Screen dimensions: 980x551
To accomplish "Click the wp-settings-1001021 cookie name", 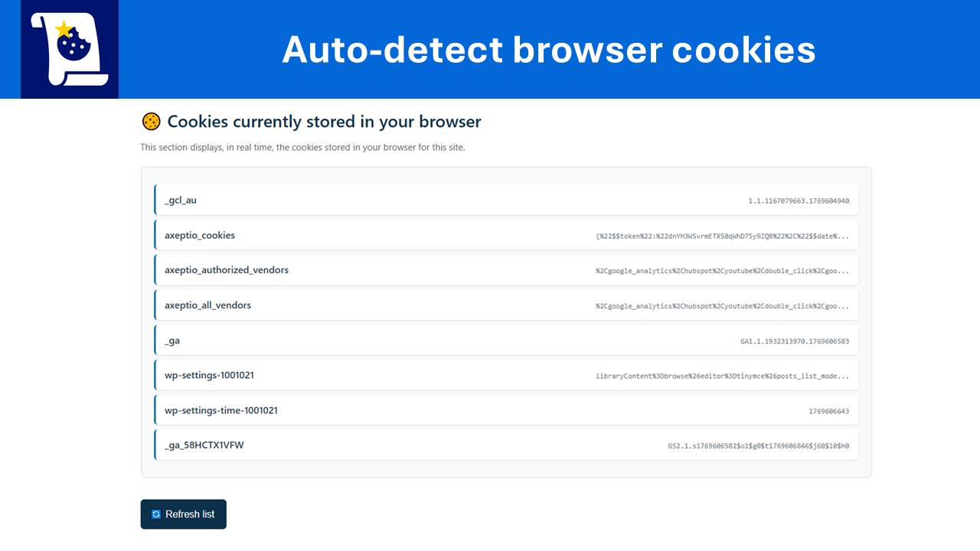I will click(209, 376).
